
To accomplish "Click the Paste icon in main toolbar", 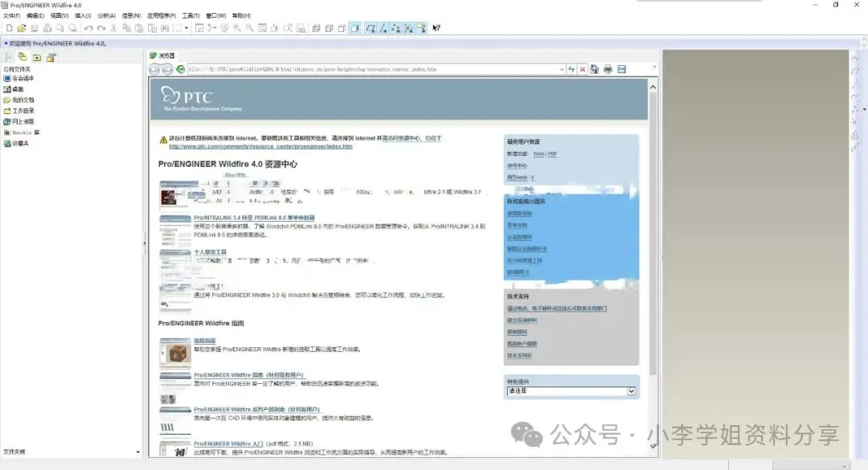I will pos(139,27).
